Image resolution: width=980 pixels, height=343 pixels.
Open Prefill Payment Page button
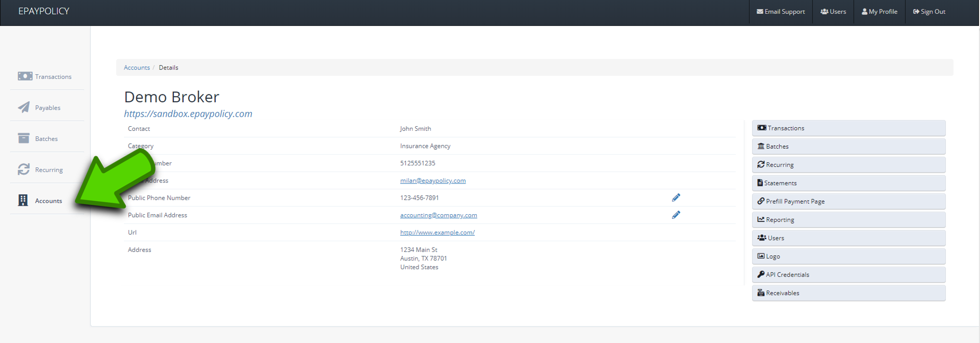[x=849, y=201]
